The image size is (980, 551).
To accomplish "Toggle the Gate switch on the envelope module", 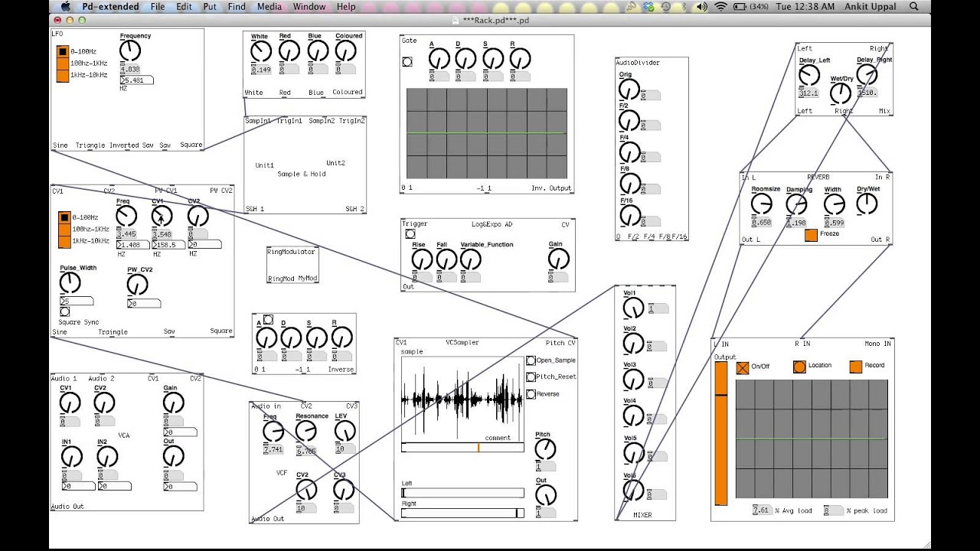I will click(407, 62).
